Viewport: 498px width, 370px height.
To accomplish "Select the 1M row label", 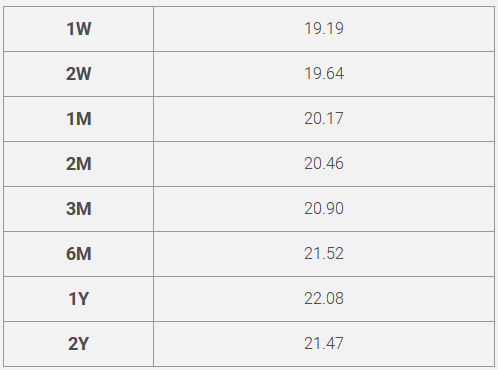I will [79, 119].
